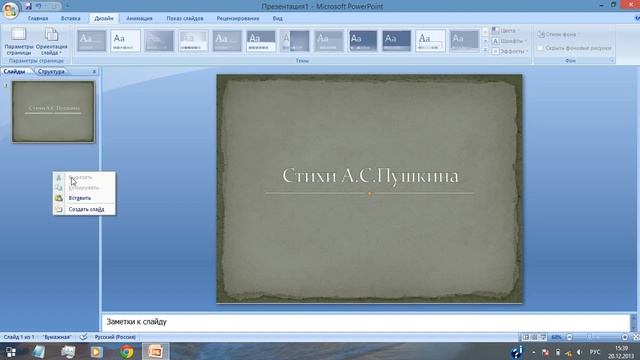This screenshot has width=640, height=360.
Task: Switch to the Вид ribbon tab
Action: [278, 18]
